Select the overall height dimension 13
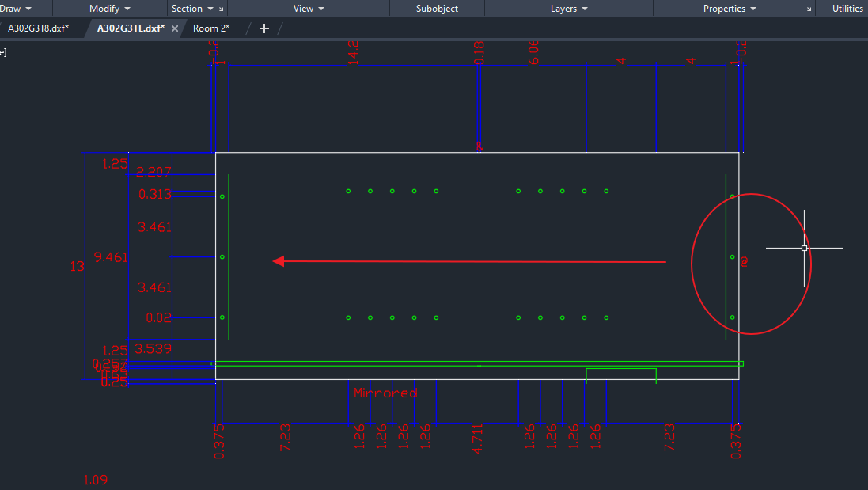 (x=77, y=267)
